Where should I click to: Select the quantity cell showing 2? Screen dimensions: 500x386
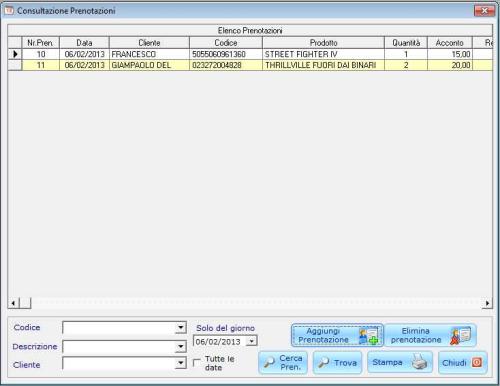point(406,65)
